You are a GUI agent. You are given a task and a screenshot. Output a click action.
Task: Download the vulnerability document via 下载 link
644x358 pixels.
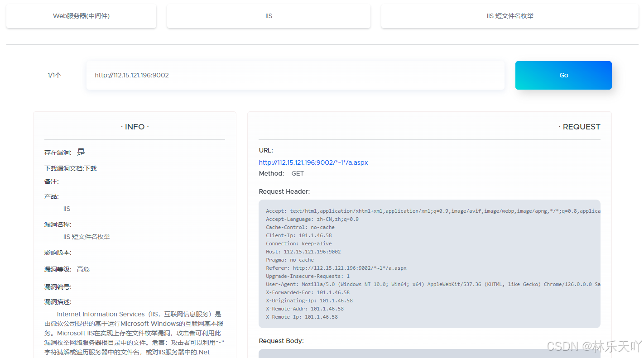pos(91,168)
